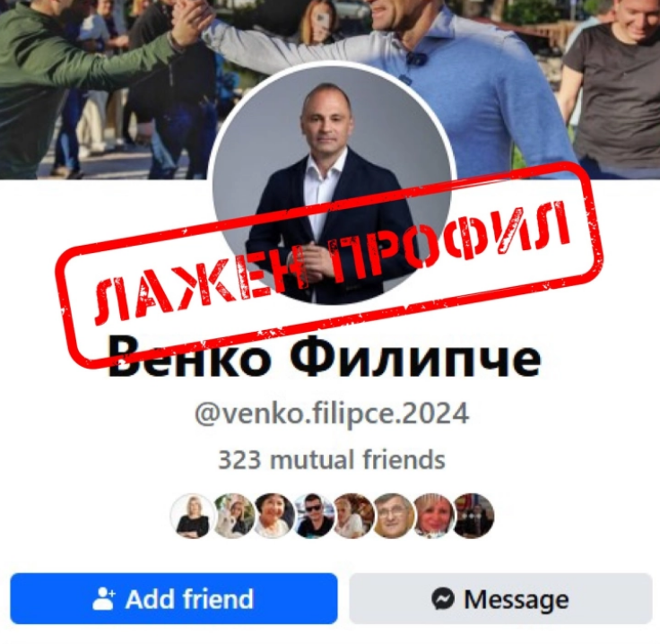Screen dimensions: 660x644
Task: Click the word ПРОФИЛ in the red stamp
Action: [450, 242]
